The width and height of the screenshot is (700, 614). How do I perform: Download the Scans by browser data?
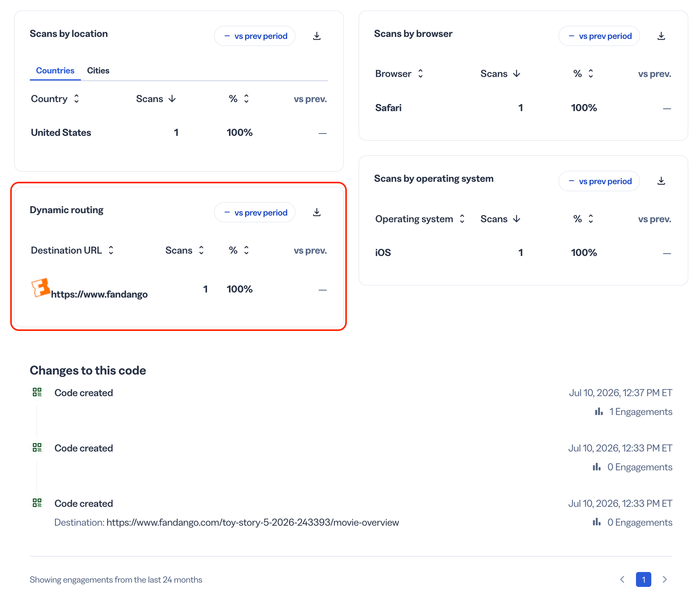(661, 36)
